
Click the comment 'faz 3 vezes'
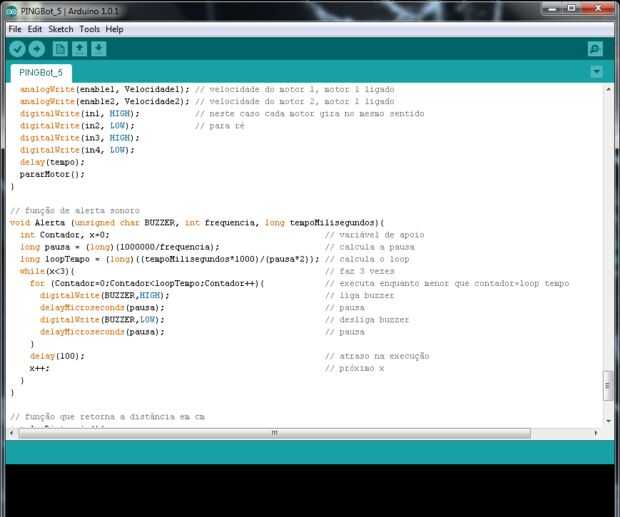point(359,271)
